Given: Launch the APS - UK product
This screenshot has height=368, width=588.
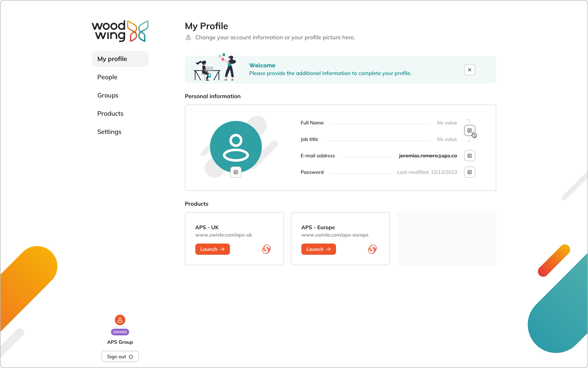Looking at the screenshot, I should (x=212, y=249).
